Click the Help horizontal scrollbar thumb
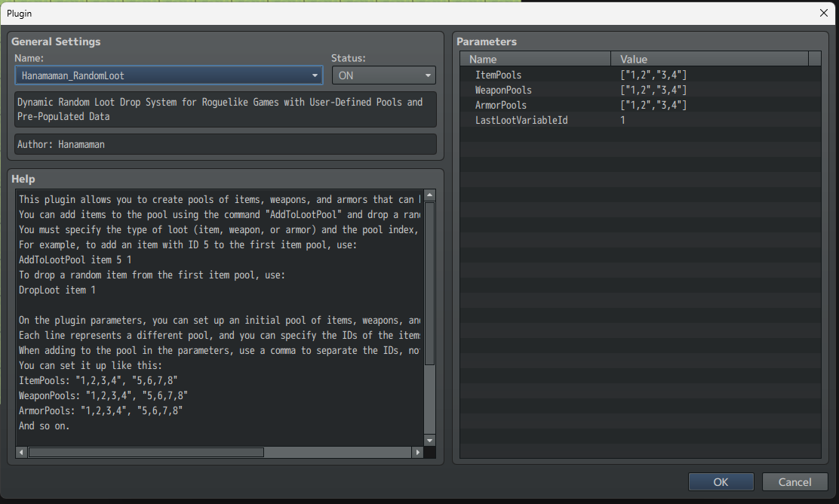Image resolution: width=839 pixels, height=504 pixels. point(146,452)
